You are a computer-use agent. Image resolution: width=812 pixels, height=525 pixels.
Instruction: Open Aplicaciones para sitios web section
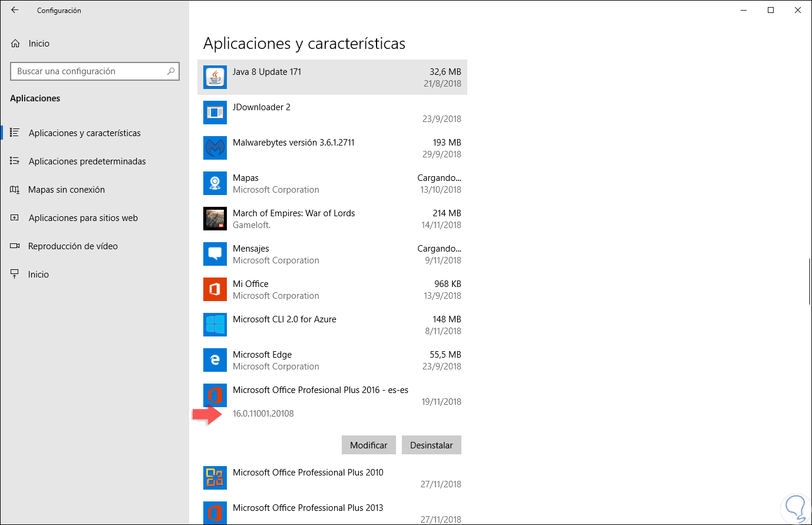click(x=83, y=218)
